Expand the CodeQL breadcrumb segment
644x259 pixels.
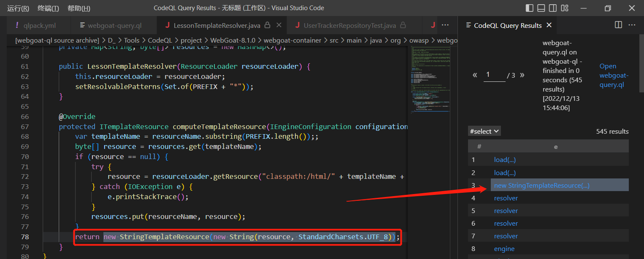click(x=160, y=40)
